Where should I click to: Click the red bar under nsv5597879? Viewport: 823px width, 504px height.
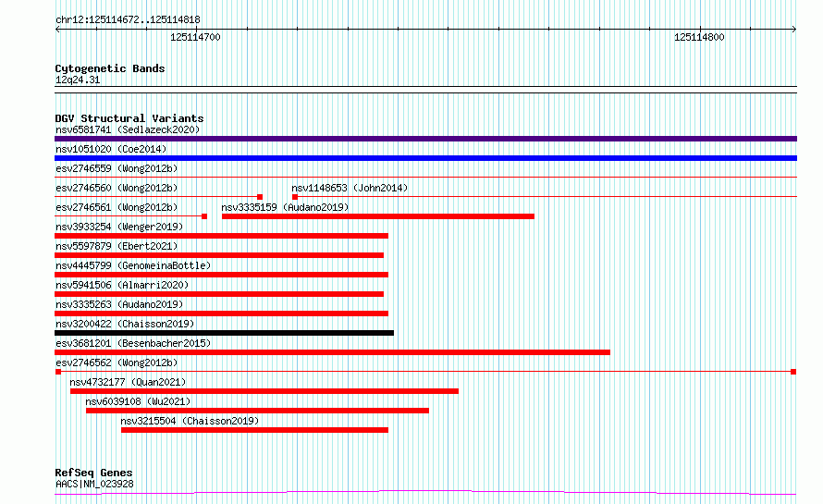[x=219, y=255]
